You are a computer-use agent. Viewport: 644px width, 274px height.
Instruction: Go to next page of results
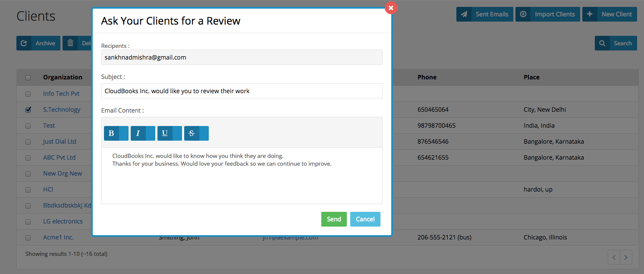(626, 258)
